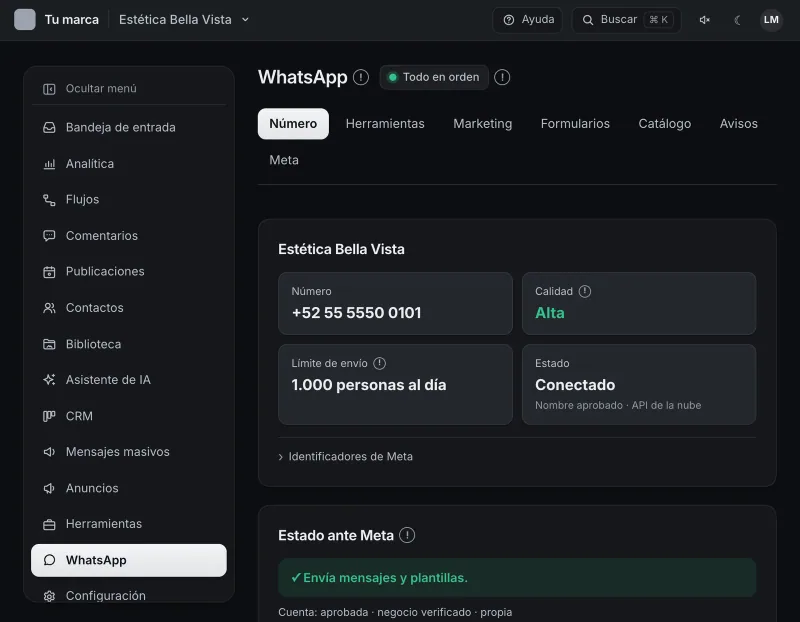The width and height of the screenshot is (800, 622).
Task: Click Cuenta: aprobada status line
Action: pyautogui.click(x=395, y=612)
